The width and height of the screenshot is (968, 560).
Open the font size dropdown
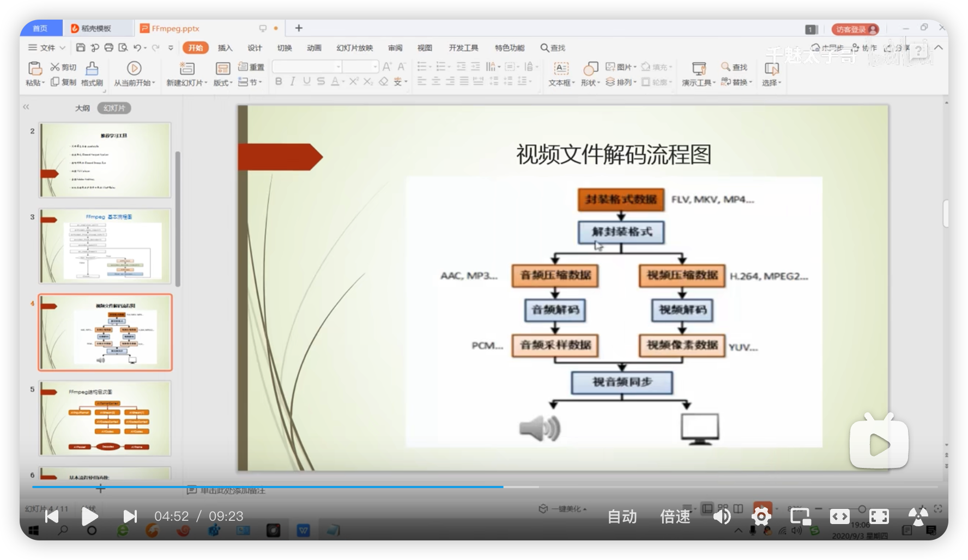(376, 66)
